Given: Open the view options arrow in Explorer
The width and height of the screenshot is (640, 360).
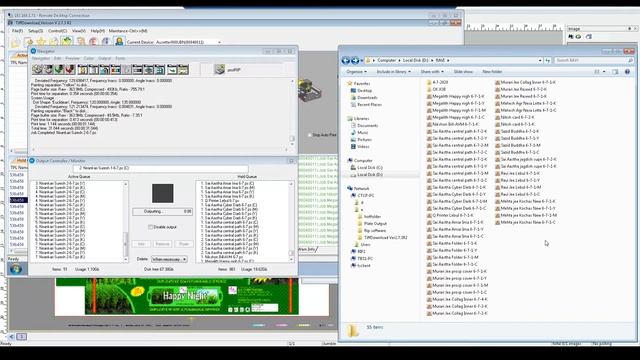Looking at the screenshot, I should tap(604, 72).
